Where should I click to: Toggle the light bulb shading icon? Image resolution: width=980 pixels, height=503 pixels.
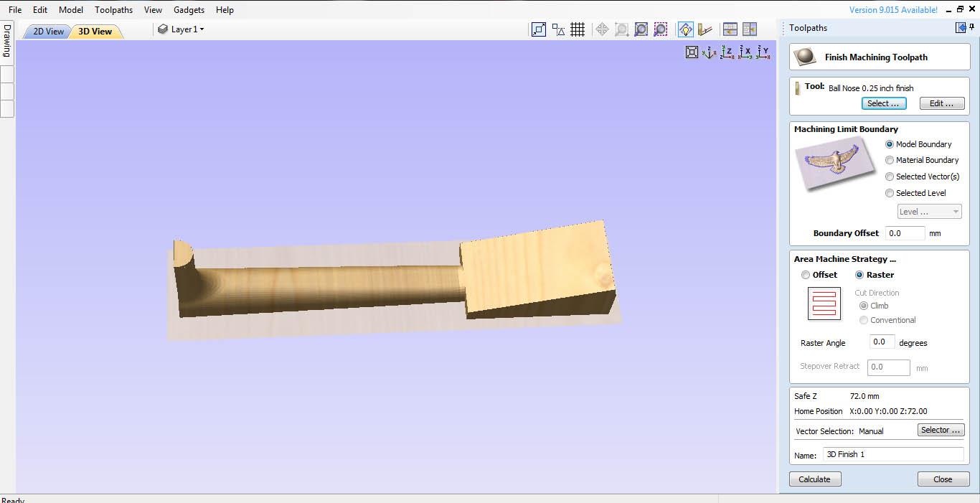pos(686,29)
